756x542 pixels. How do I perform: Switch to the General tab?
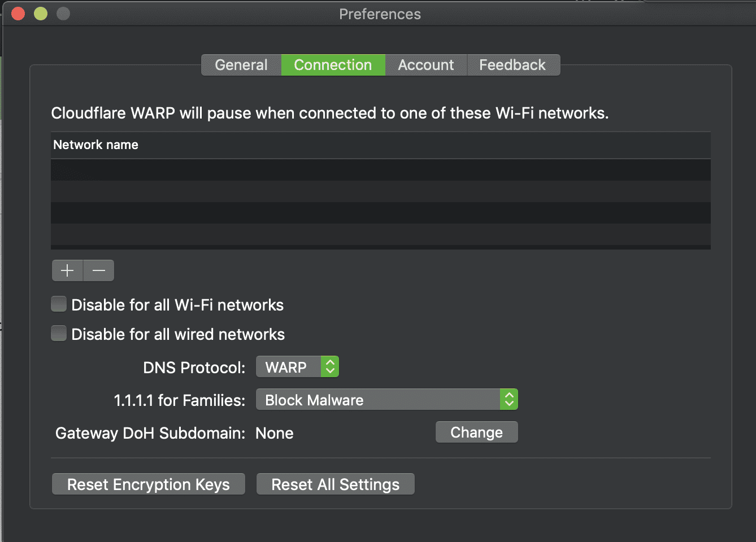point(241,65)
